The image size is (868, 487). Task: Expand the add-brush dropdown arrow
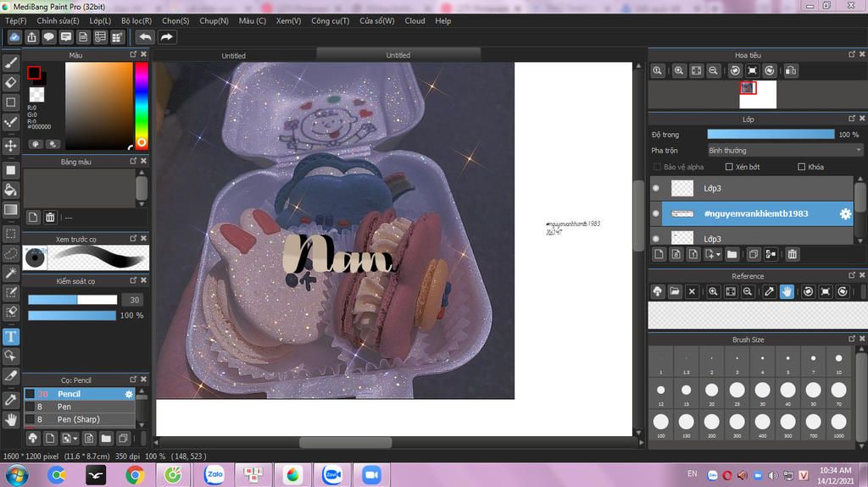click(75, 439)
